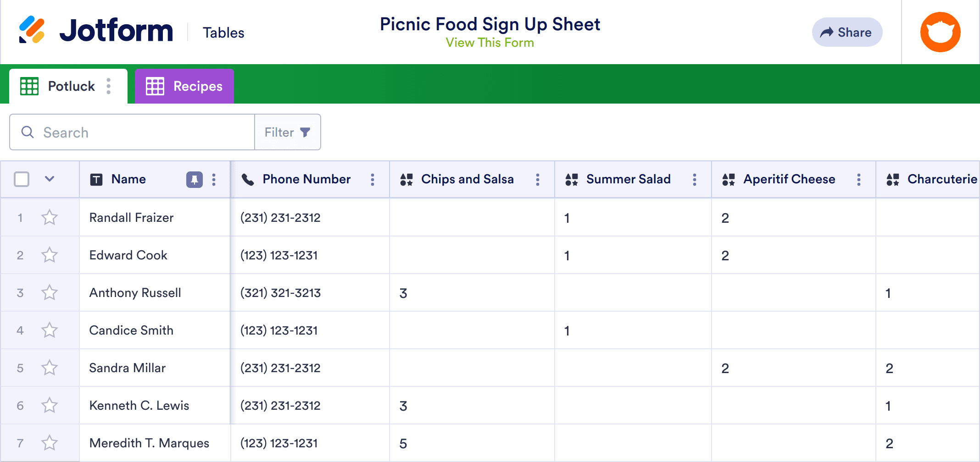
Task: Click the Share button
Action: [847, 33]
